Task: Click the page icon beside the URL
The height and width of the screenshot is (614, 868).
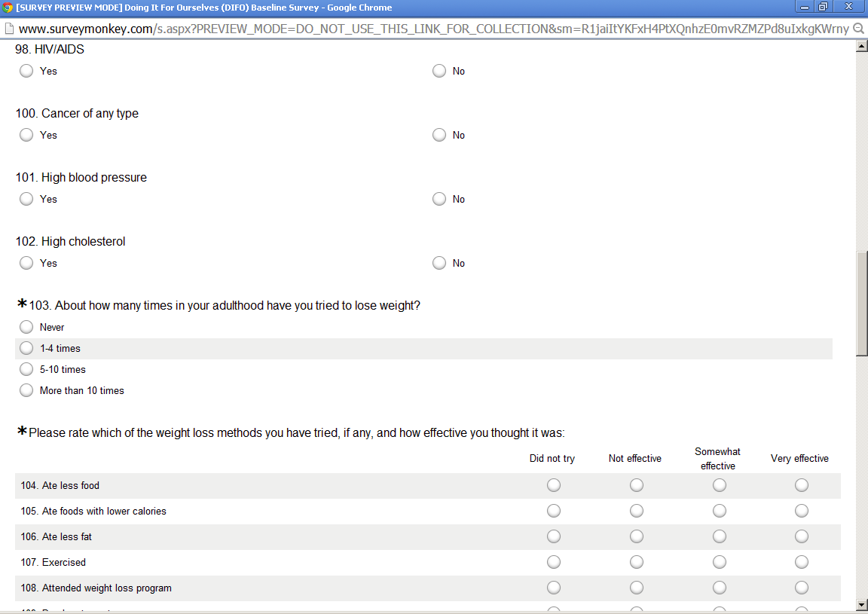Action: pyautogui.click(x=8, y=29)
